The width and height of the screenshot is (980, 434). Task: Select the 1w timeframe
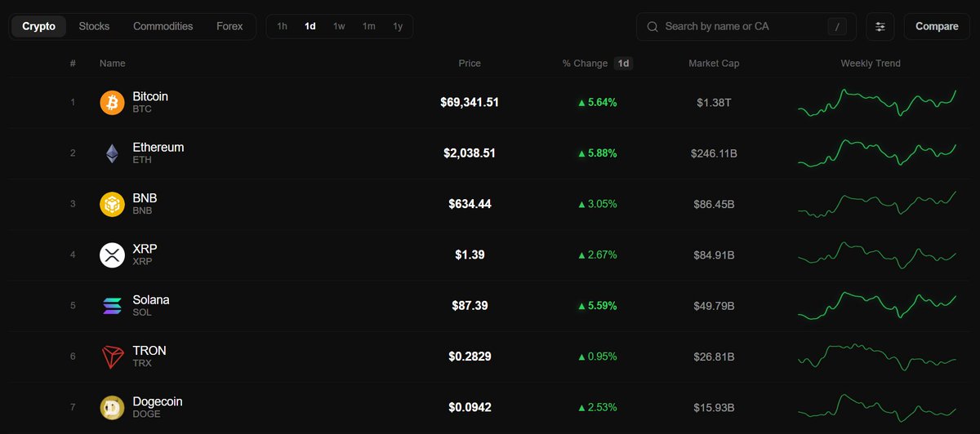339,26
